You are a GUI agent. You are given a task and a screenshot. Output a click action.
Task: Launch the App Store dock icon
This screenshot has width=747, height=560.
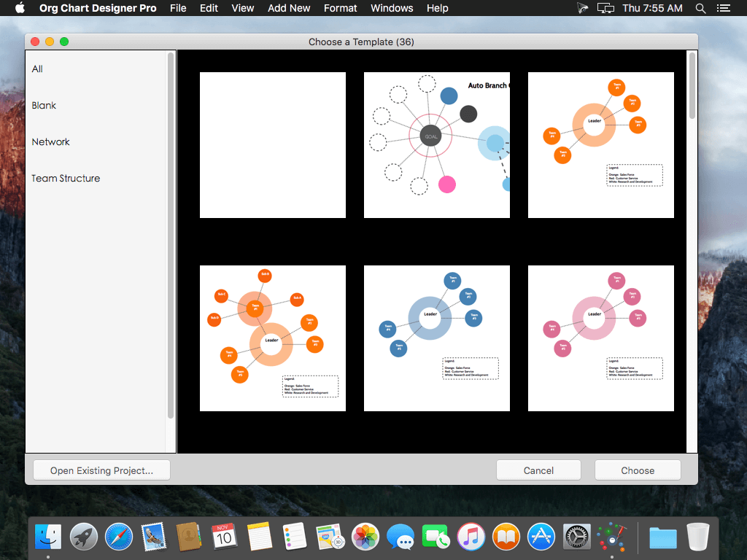click(x=541, y=537)
